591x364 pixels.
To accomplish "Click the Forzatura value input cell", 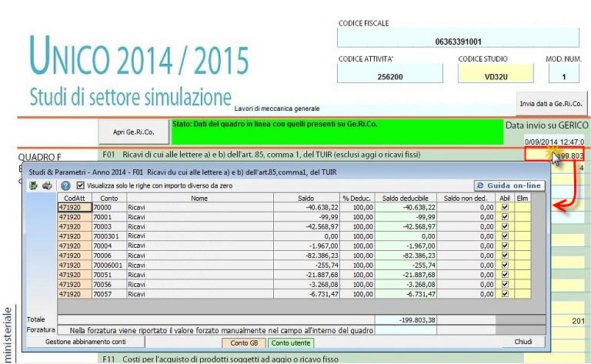I will click(x=406, y=330).
